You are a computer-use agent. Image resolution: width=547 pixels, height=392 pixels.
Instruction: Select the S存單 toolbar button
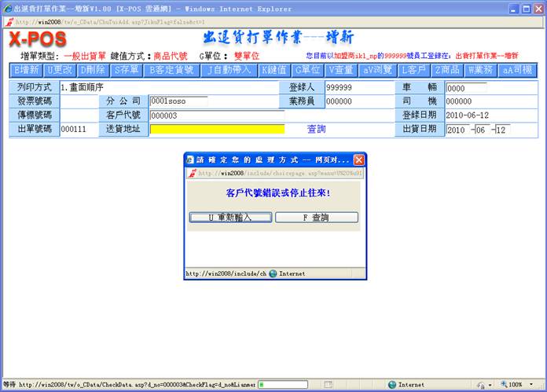(x=125, y=70)
